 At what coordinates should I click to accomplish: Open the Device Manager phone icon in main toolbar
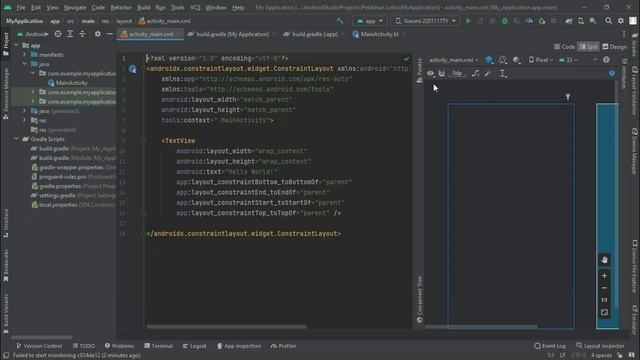click(581, 21)
